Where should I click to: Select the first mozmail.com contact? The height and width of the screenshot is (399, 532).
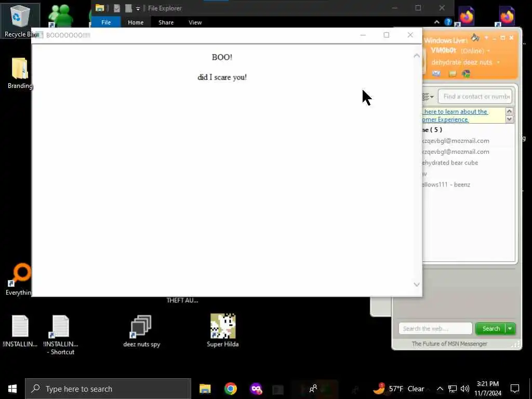click(456, 141)
